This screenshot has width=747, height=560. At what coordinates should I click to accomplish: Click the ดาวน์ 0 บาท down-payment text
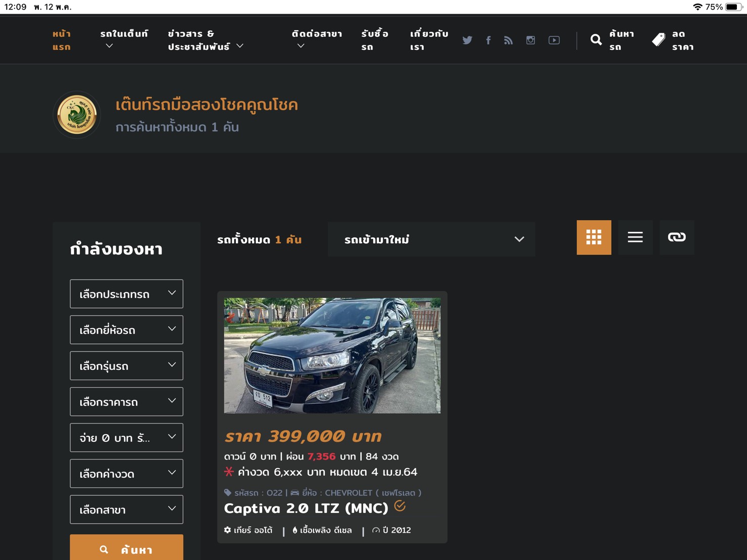tap(250, 456)
